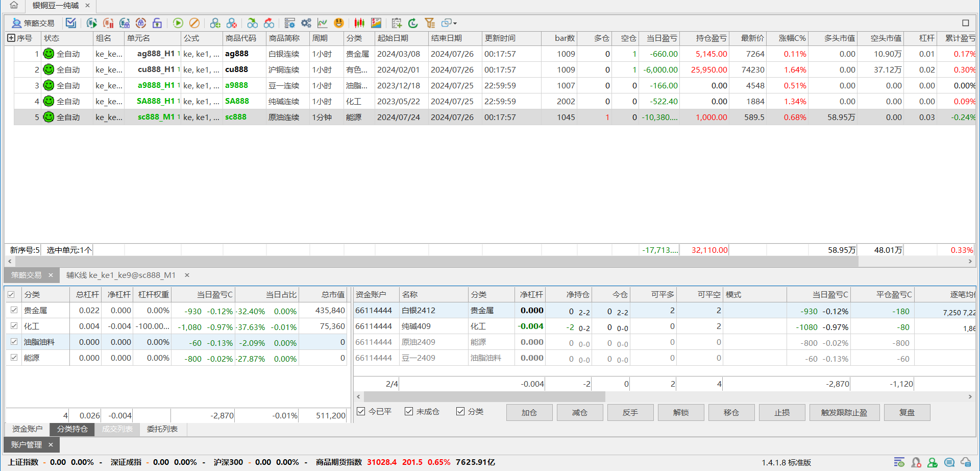Click the open padlock toolbar icon
The width and height of the screenshot is (980, 471).
(x=157, y=23)
